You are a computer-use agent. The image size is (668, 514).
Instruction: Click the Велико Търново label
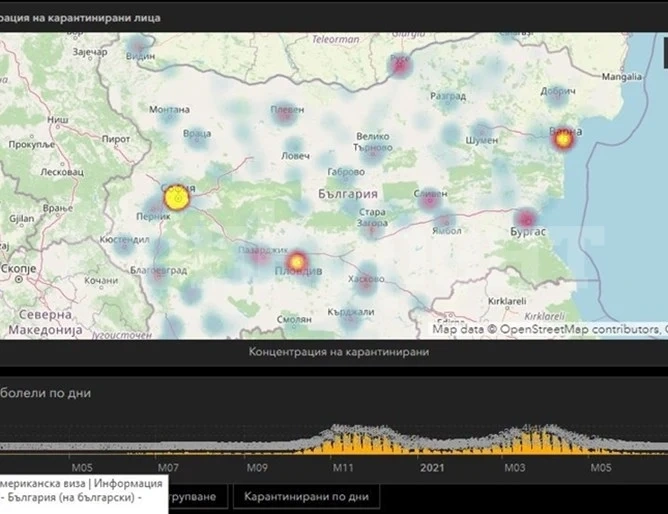click(x=373, y=142)
